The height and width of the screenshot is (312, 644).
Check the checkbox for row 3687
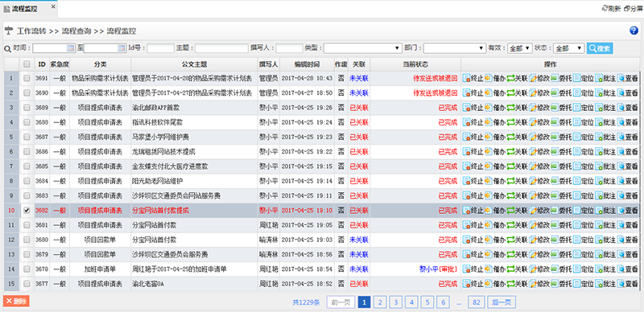point(27,138)
